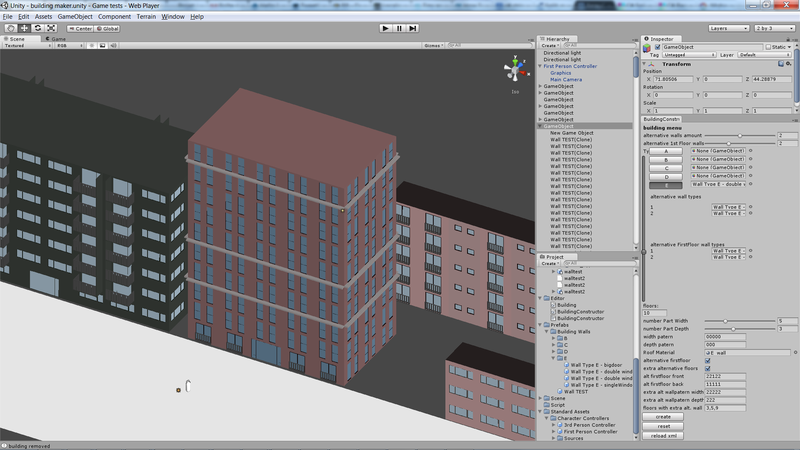Select the Hand tool in toolbar
Viewport: 800px width, 450px height.
(x=10, y=28)
